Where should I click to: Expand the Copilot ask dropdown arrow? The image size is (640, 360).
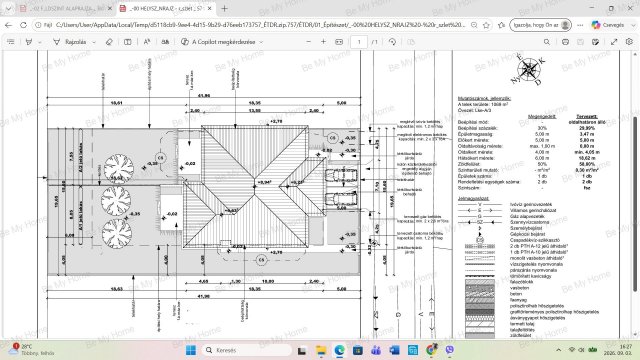click(261, 42)
